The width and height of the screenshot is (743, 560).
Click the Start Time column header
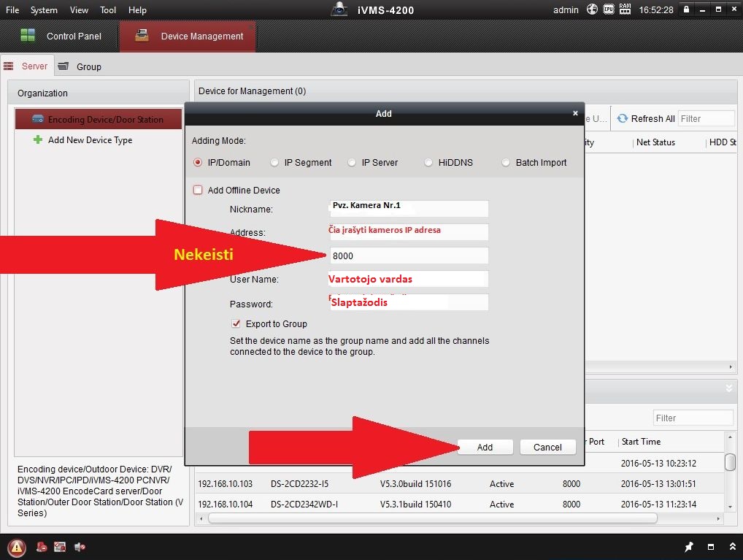[x=641, y=442]
